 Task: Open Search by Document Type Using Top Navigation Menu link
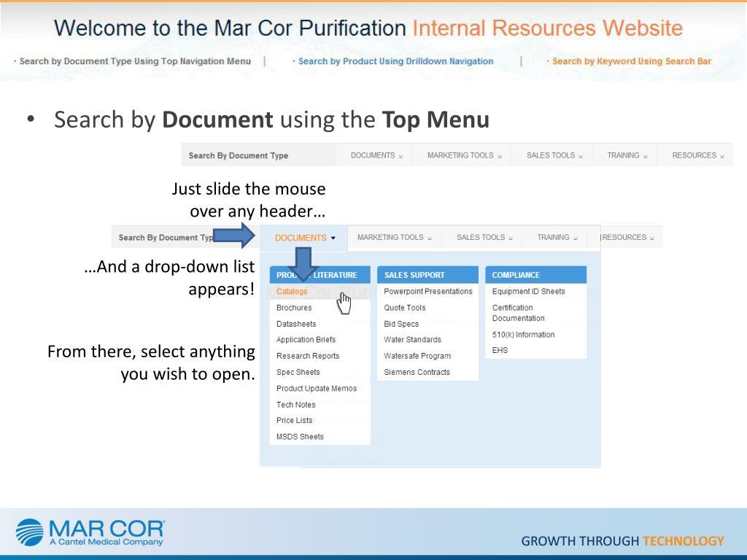[135, 61]
